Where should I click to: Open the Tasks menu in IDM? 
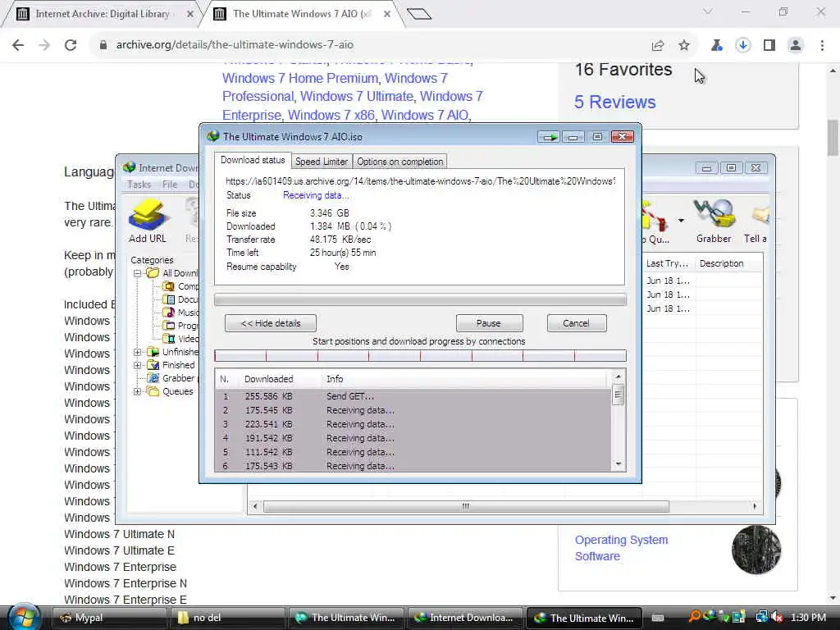click(x=139, y=185)
